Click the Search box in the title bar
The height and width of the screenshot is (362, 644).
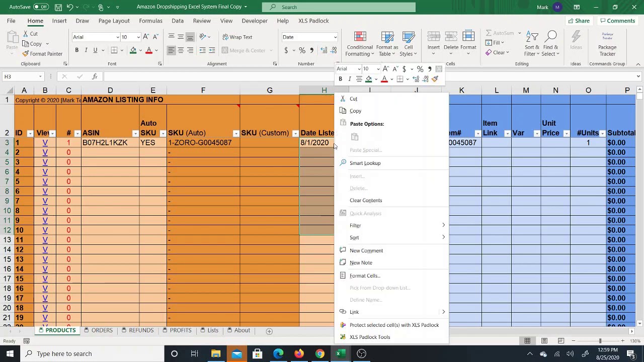339,7
